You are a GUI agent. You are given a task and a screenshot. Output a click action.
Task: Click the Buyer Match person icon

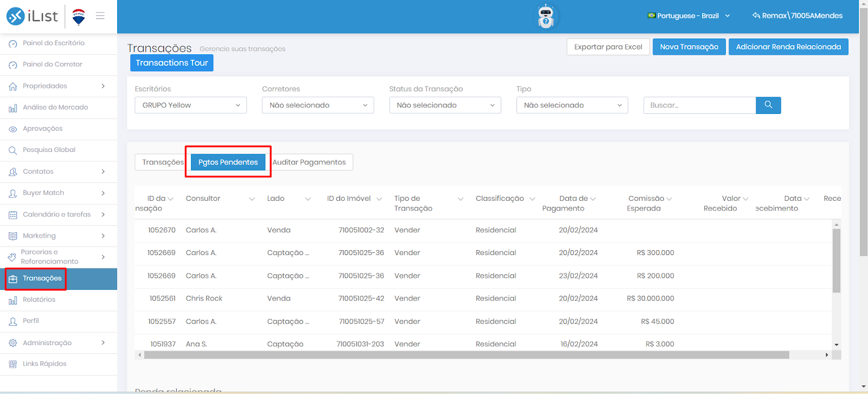[x=13, y=193]
